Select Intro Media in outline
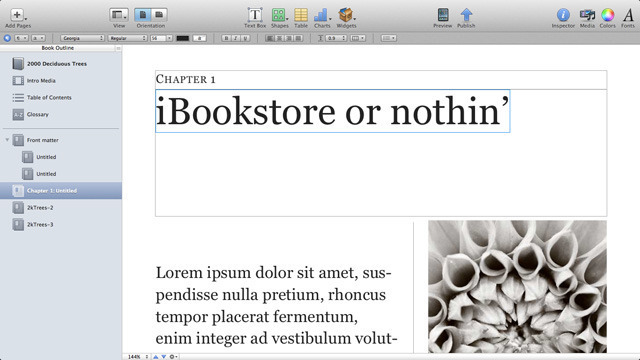 click(41, 81)
